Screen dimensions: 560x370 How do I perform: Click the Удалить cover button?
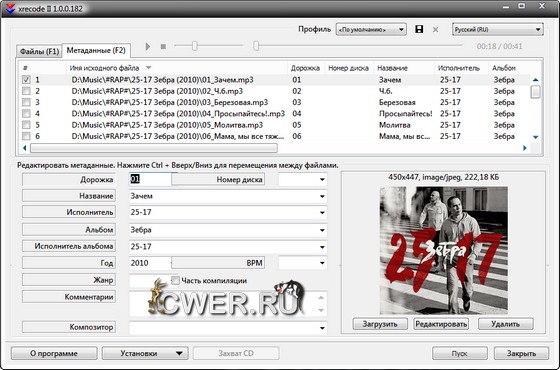click(505, 324)
